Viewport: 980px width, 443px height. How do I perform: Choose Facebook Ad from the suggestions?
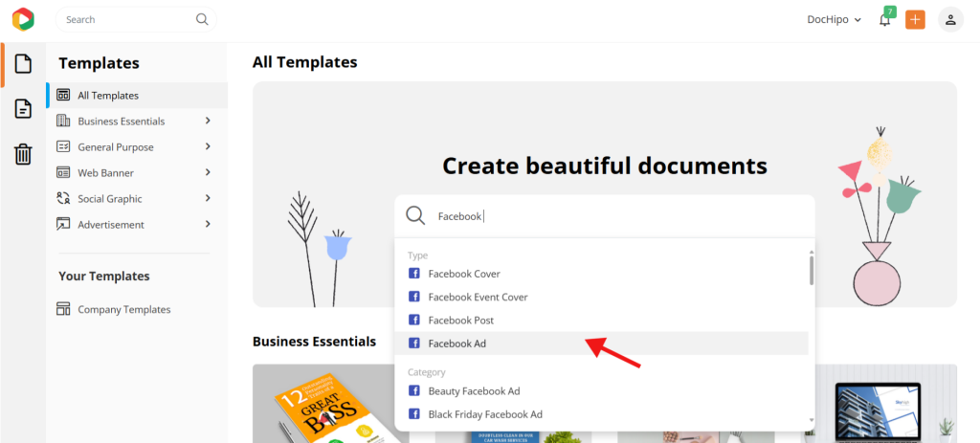tap(601, 343)
